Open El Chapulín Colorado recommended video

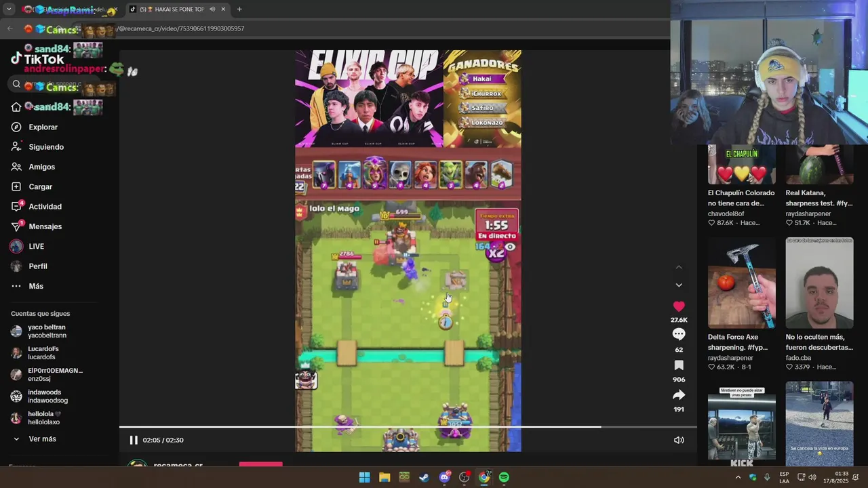click(742, 164)
